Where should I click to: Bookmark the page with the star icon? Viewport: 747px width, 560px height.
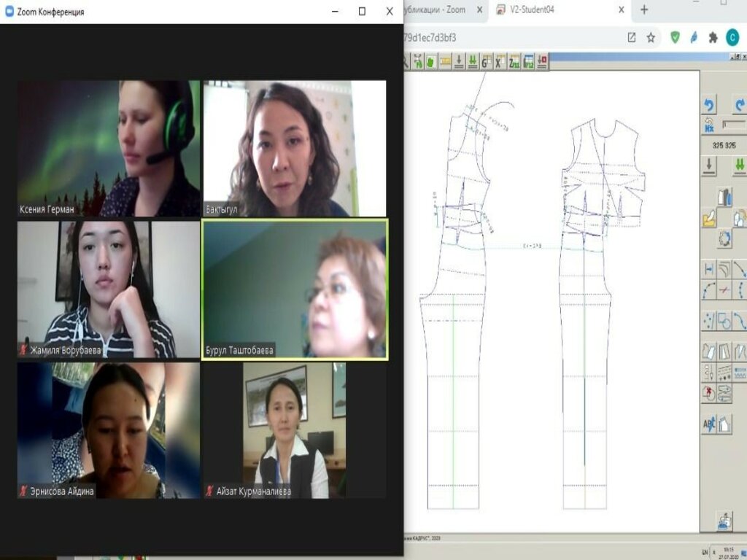pyautogui.click(x=651, y=38)
